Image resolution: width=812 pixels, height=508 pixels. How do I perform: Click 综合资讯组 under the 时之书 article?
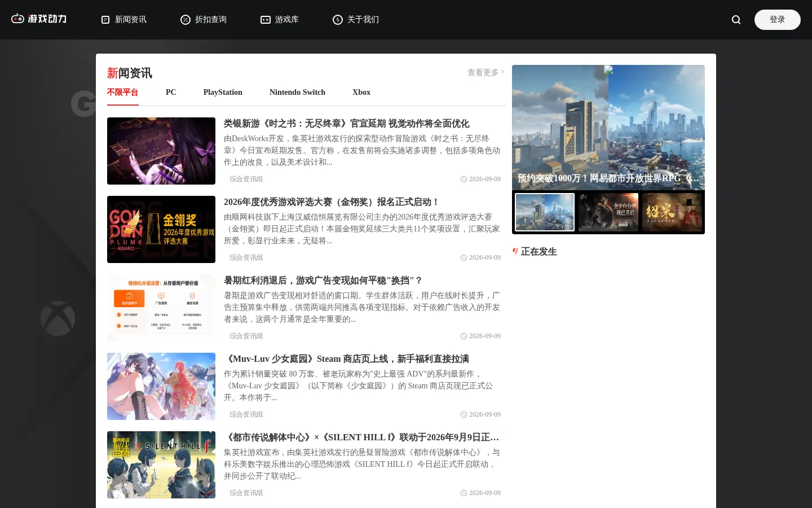click(246, 179)
